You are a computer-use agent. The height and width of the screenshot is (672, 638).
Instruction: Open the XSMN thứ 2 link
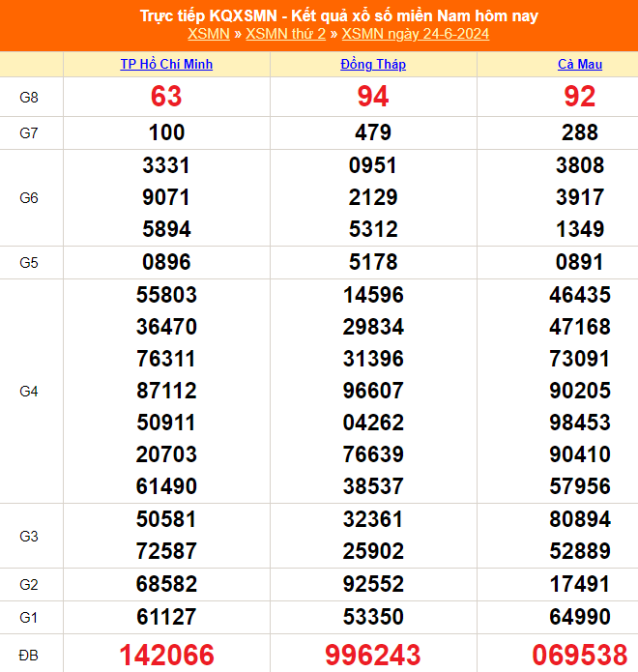click(285, 34)
